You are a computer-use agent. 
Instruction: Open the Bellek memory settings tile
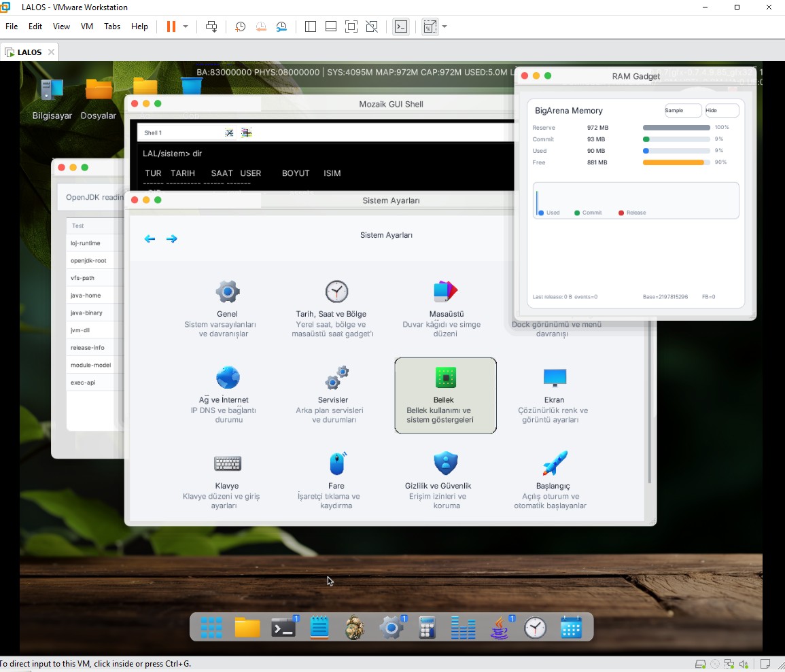point(445,395)
